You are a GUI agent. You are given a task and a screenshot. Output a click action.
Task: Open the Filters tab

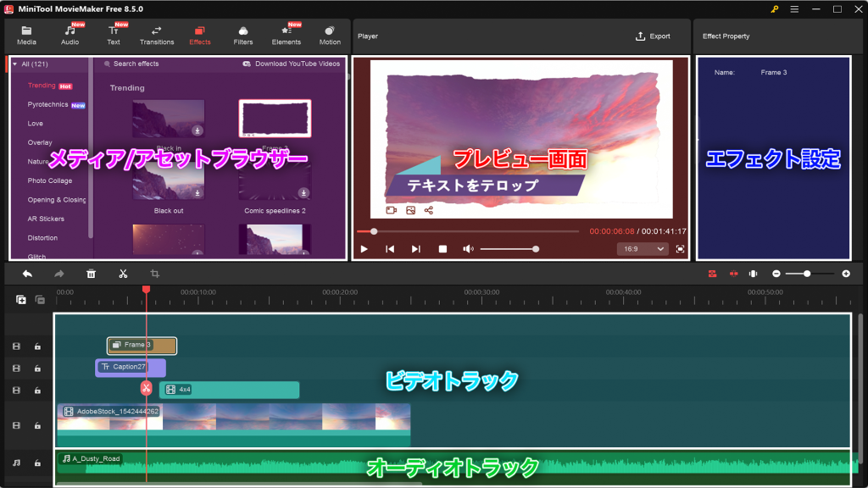point(243,36)
